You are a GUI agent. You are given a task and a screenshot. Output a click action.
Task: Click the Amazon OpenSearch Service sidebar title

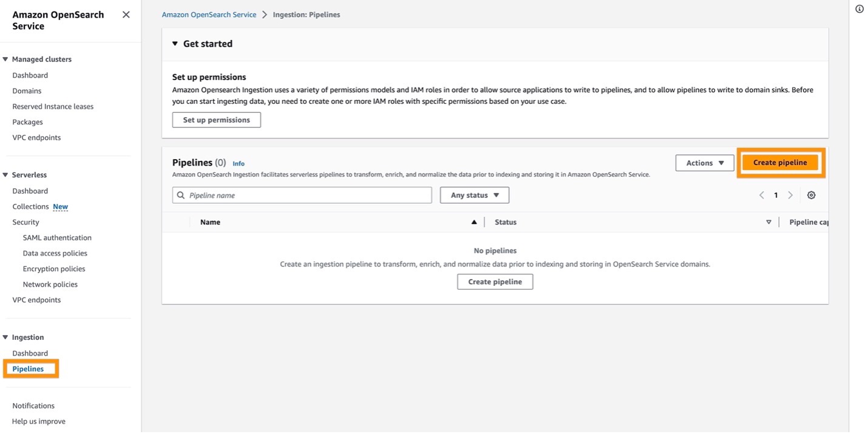[x=58, y=21]
